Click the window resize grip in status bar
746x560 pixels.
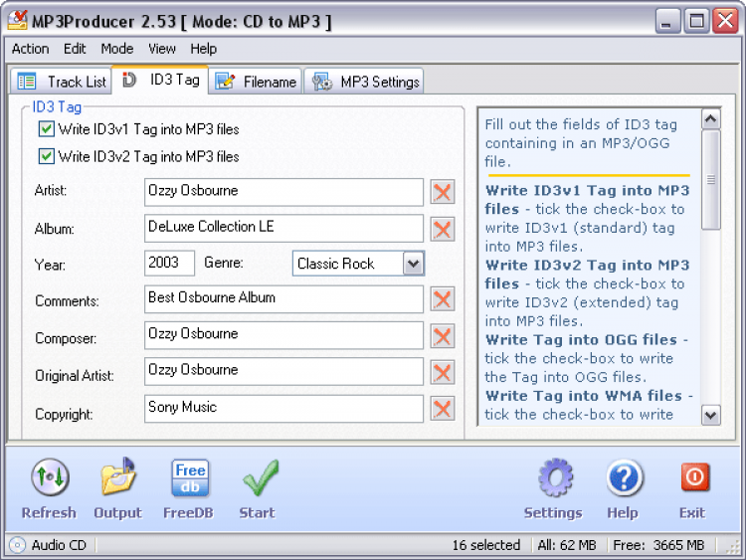point(733,547)
